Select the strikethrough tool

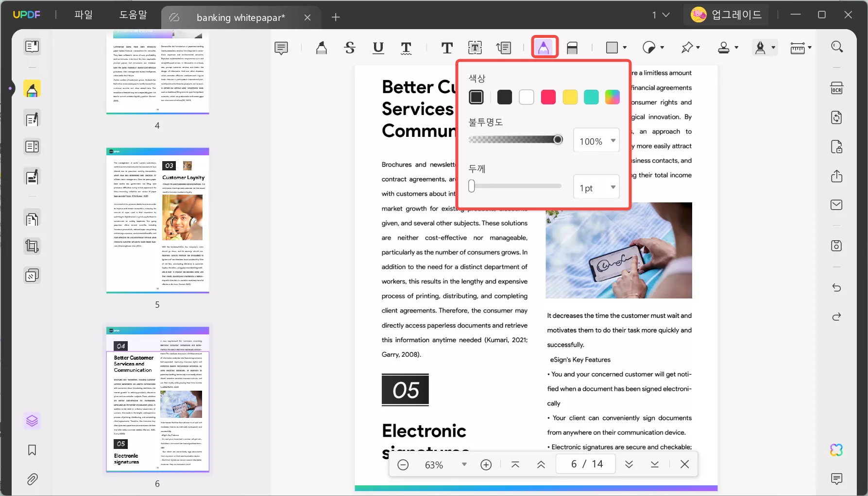[x=350, y=48]
